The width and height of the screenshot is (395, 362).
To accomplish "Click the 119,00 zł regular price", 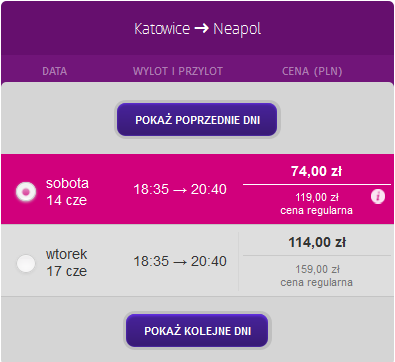I will pos(317,197).
